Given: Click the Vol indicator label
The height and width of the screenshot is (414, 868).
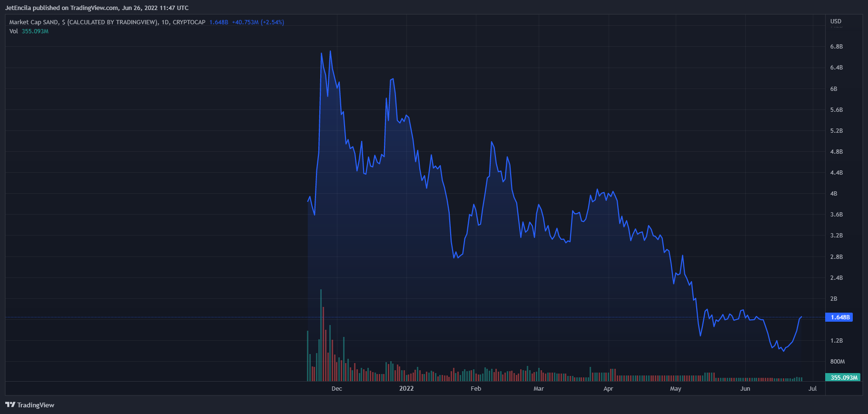Looking at the screenshot, I should click(13, 31).
